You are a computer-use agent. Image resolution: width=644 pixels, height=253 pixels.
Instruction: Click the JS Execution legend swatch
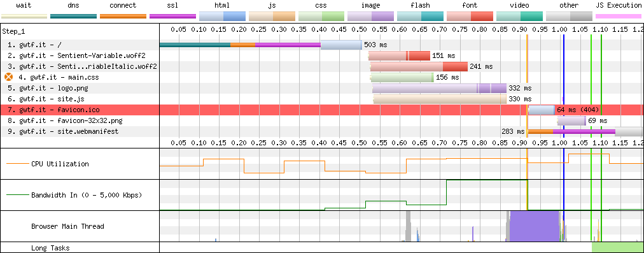click(619, 17)
